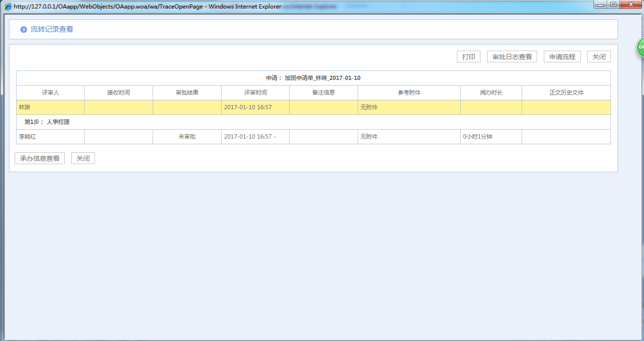This screenshot has width=644, height=341.
Task: Click the 未审批 status cell
Action: [x=187, y=137]
